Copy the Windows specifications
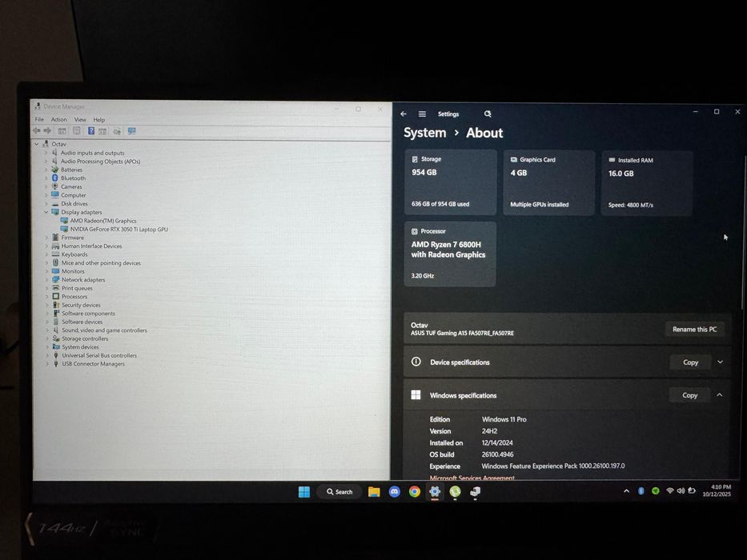 [x=689, y=395]
